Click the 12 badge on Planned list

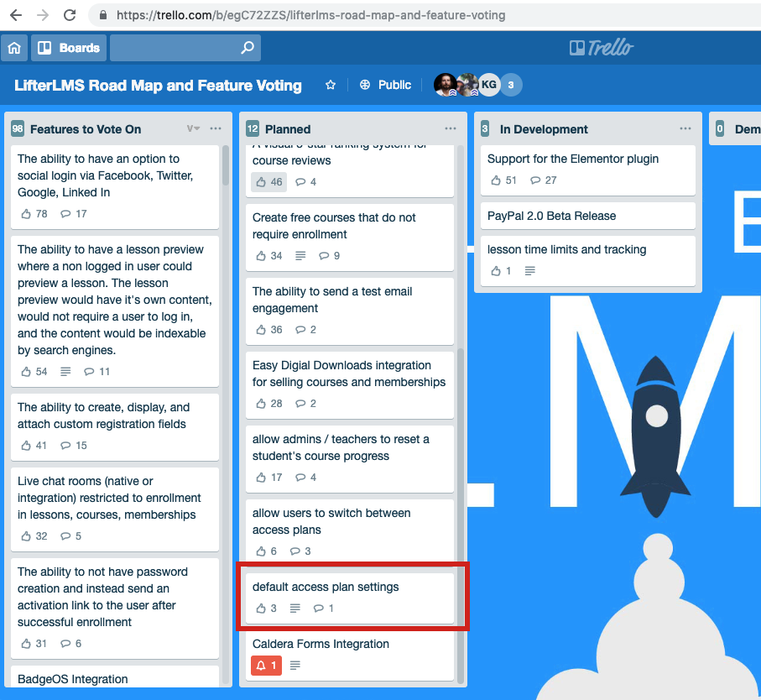click(x=253, y=128)
